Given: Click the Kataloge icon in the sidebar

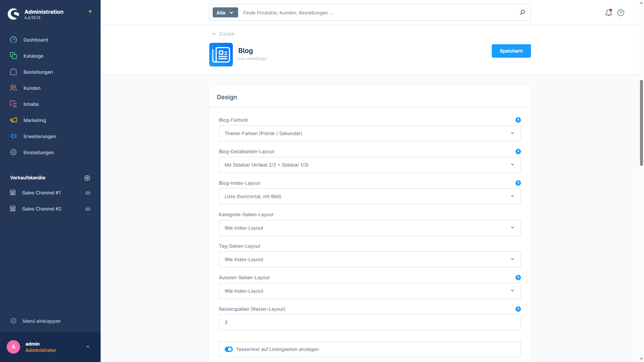Looking at the screenshot, I should 13,56.
